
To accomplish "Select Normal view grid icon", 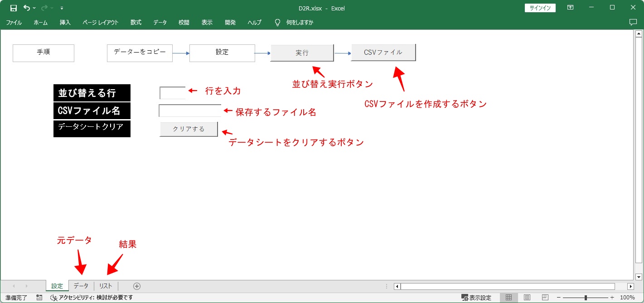I will [508, 298].
